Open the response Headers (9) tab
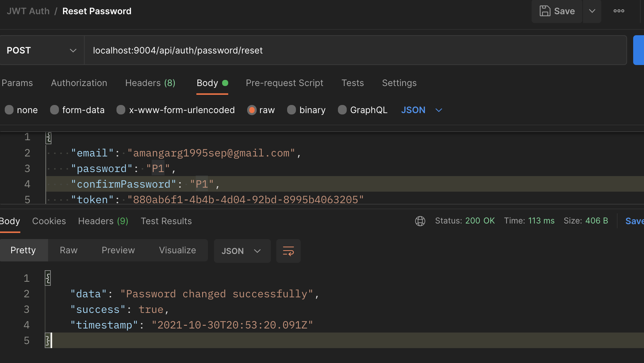 103,221
